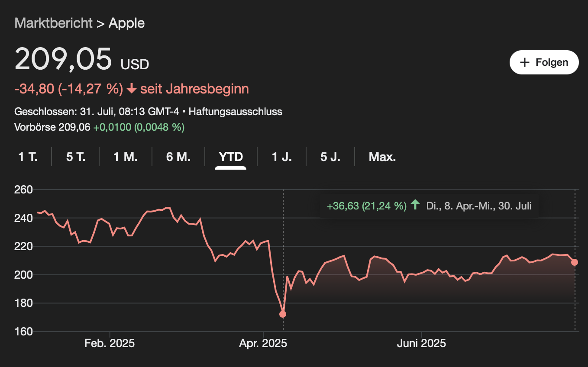
Task: Switch to the 1 J. range
Action: pyautogui.click(x=281, y=157)
